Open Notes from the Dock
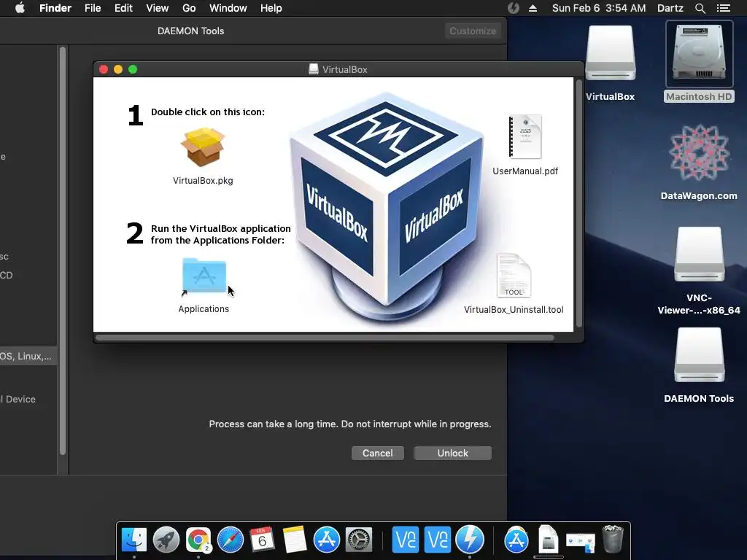This screenshot has height=560, width=747. click(295, 540)
